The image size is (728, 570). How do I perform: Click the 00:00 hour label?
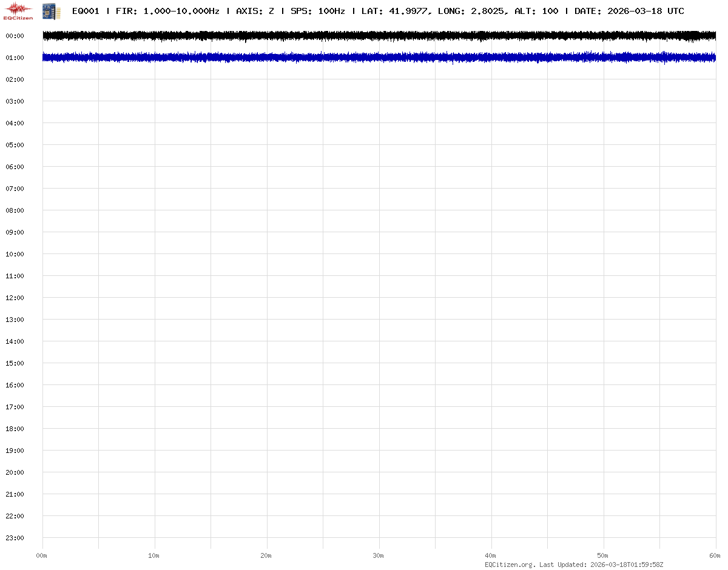[x=15, y=36]
